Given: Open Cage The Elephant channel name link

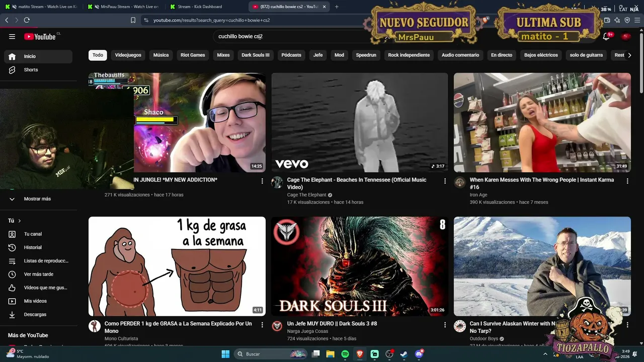Looking at the screenshot, I should pos(306,195).
